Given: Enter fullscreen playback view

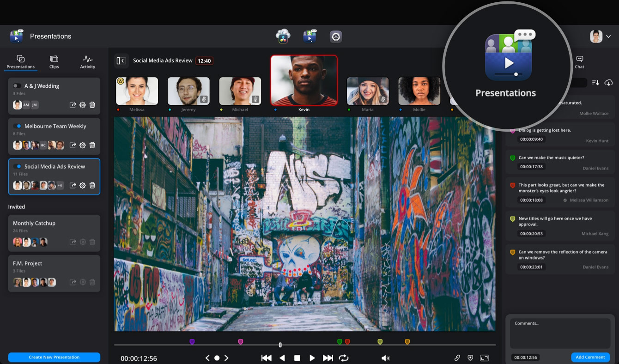Looking at the screenshot, I should [x=485, y=357].
